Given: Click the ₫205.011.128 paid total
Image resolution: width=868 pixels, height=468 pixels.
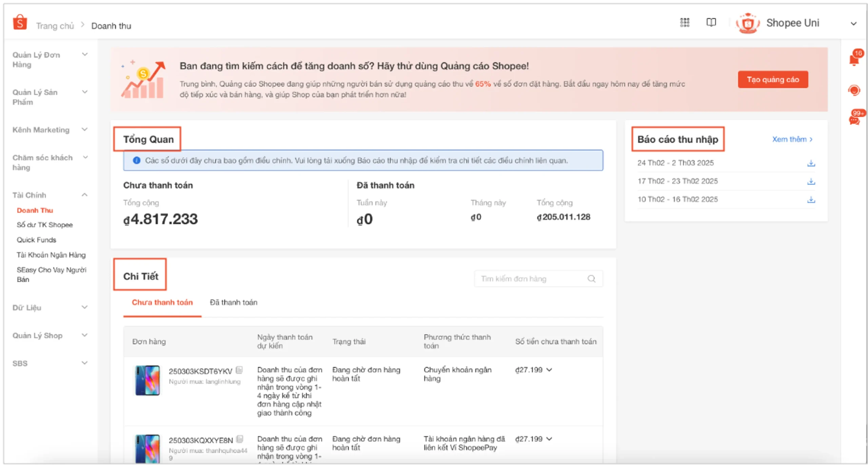Looking at the screenshot, I should coord(563,217).
